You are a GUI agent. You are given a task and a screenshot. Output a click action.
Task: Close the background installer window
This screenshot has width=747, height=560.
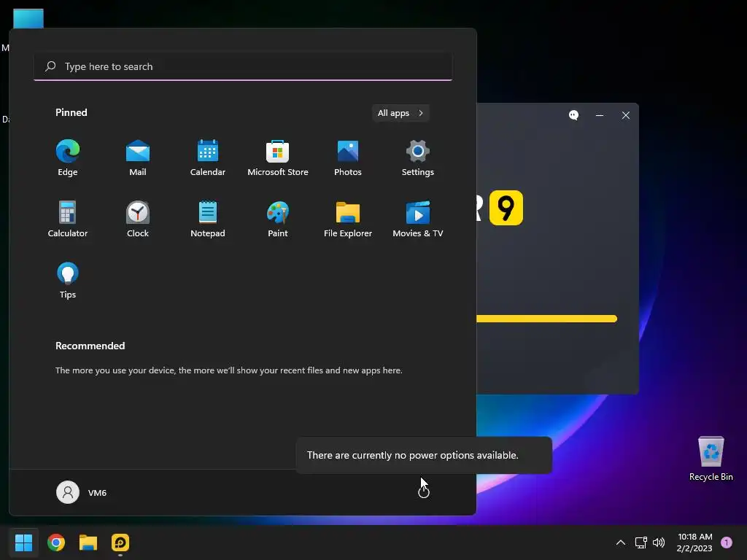click(625, 115)
